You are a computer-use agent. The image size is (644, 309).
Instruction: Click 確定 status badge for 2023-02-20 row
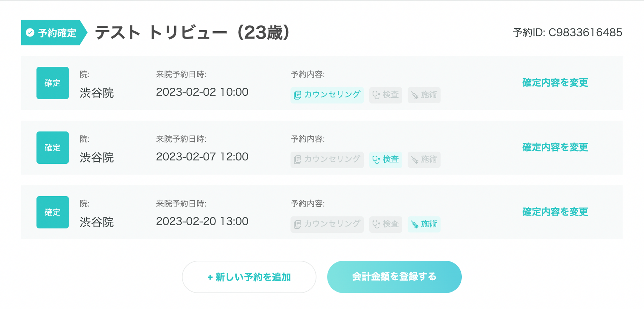pos(52,212)
